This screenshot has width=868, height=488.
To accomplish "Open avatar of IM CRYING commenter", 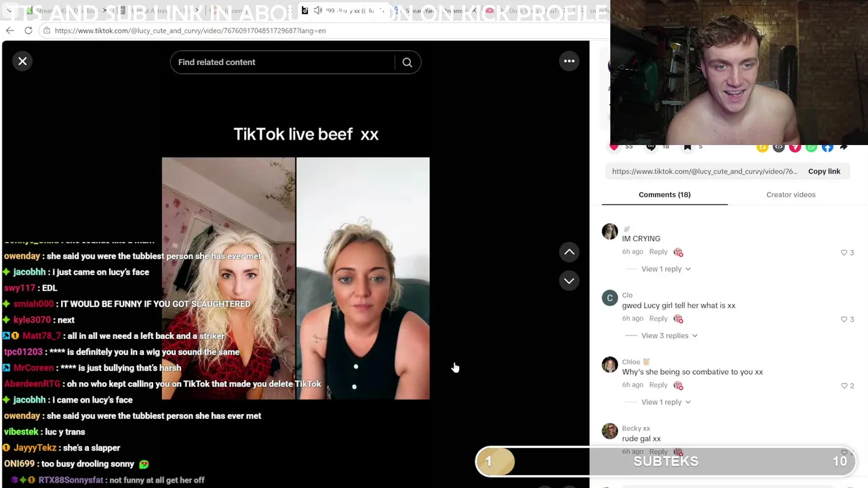I will point(610,232).
